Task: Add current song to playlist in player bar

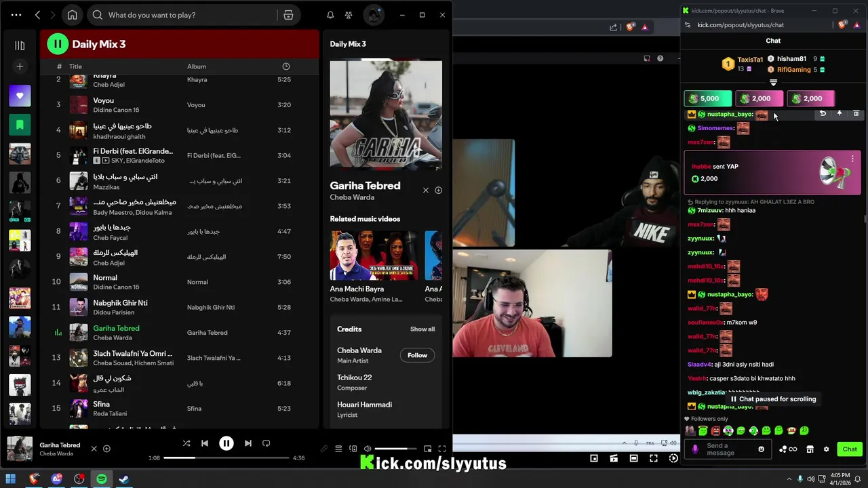Action: click(106, 449)
